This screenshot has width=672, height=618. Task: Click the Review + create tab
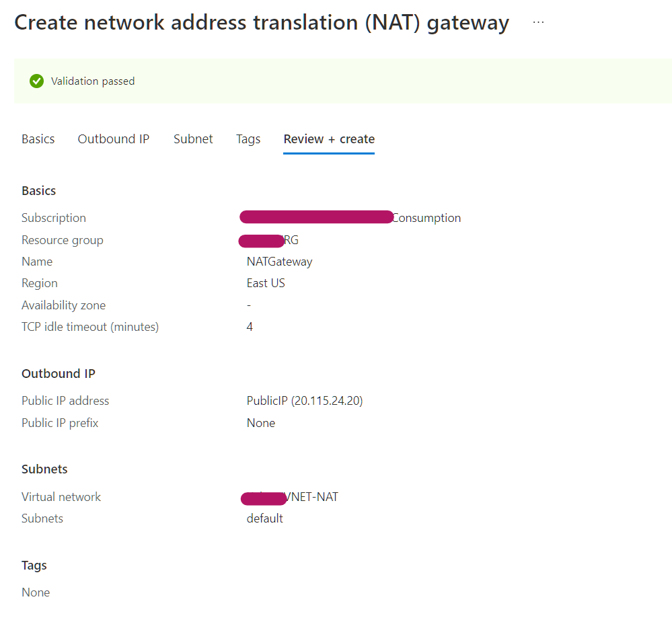(x=329, y=139)
